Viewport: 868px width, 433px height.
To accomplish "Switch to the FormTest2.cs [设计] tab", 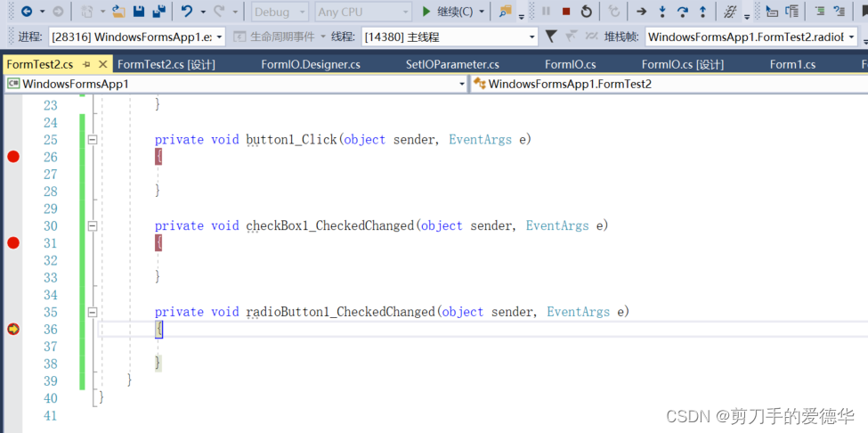I will click(166, 65).
